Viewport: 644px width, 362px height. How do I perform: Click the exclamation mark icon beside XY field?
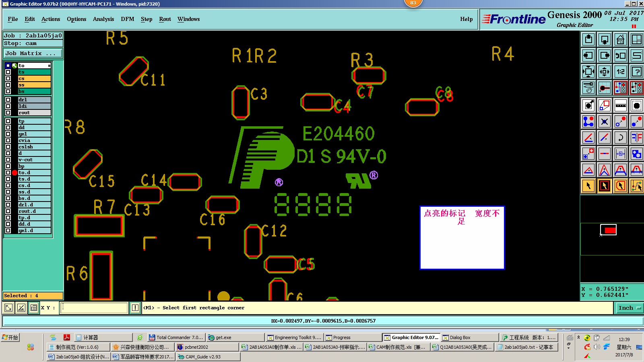pyautogui.click(x=135, y=308)
